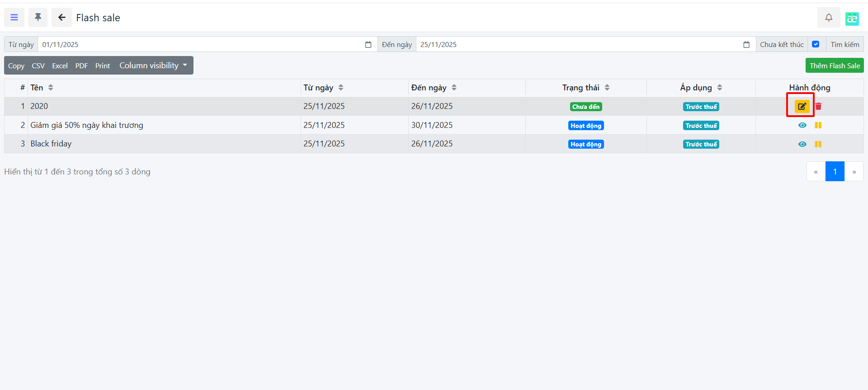Screen dimensions: 868x390
Task: Click the hamburger menu icon
Action: click(x=14, y=18)
